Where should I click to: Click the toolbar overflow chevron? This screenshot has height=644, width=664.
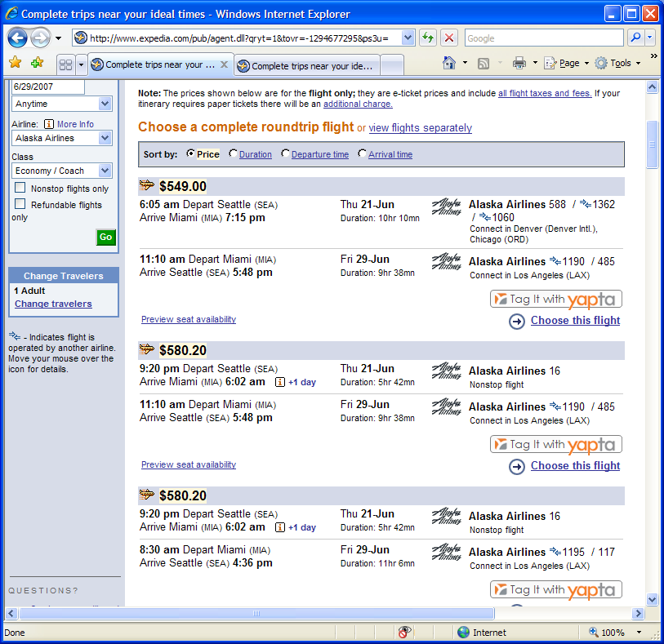(x=654, y=56)
